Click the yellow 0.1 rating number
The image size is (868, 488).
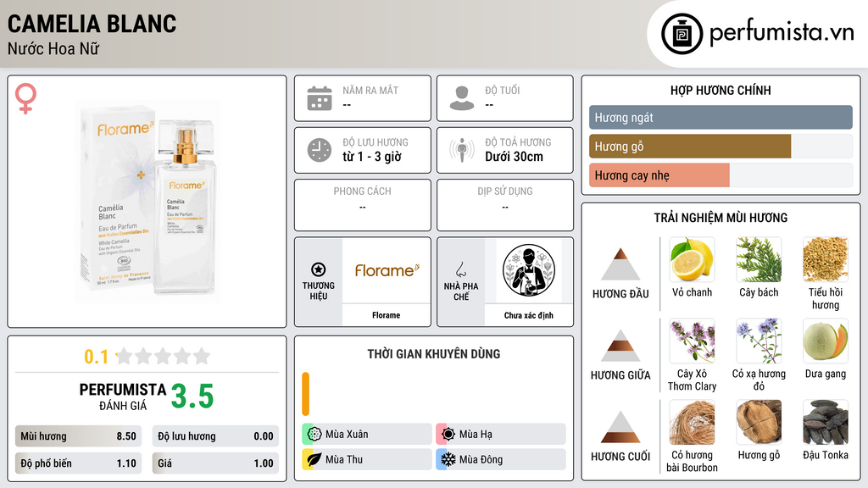[97, 357]
